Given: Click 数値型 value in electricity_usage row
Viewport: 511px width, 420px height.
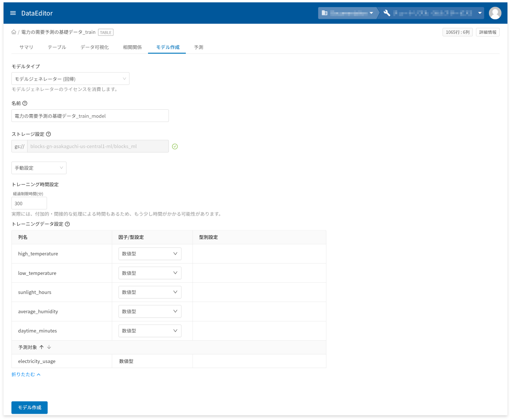Looking at the screenshot, I should click(126, 361).
